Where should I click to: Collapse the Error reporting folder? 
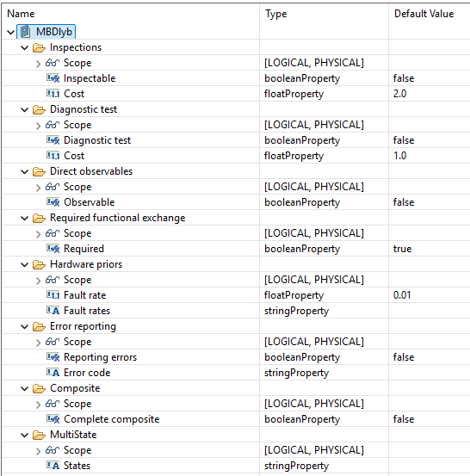[x=25, y=326]
